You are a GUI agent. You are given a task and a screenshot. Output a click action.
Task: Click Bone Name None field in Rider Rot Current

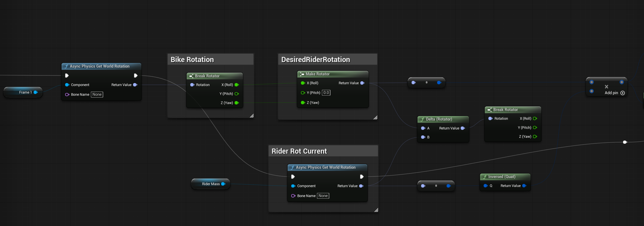pos(323,196)
